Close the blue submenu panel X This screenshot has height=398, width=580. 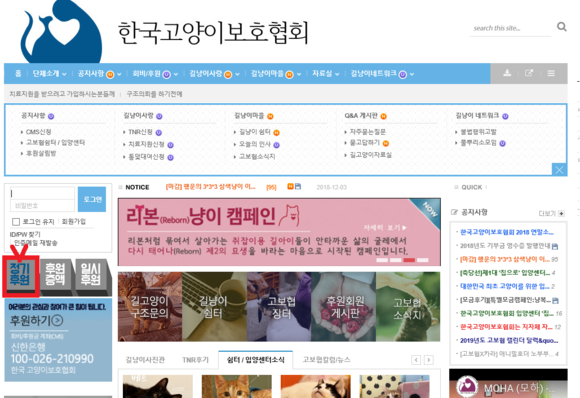click(559, 170)
